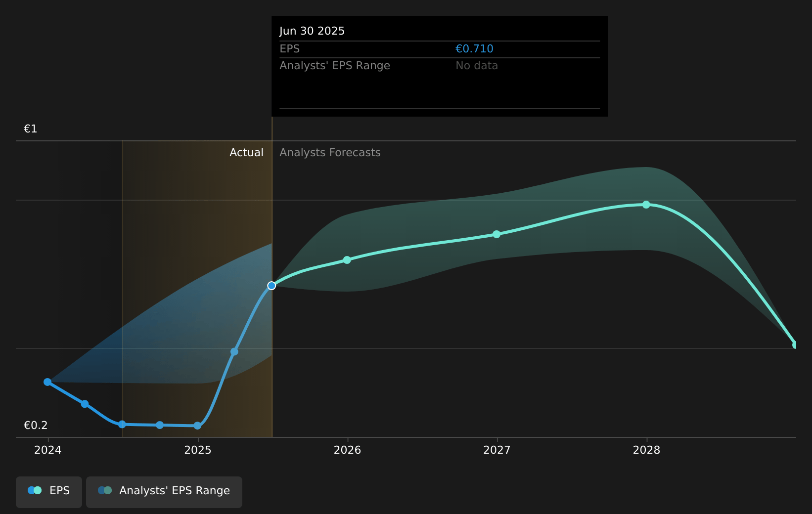Image resolution: width=812 pixels, height=514 pixels.
Task: Click the €1 y-axis label
Action: (31, 129)
